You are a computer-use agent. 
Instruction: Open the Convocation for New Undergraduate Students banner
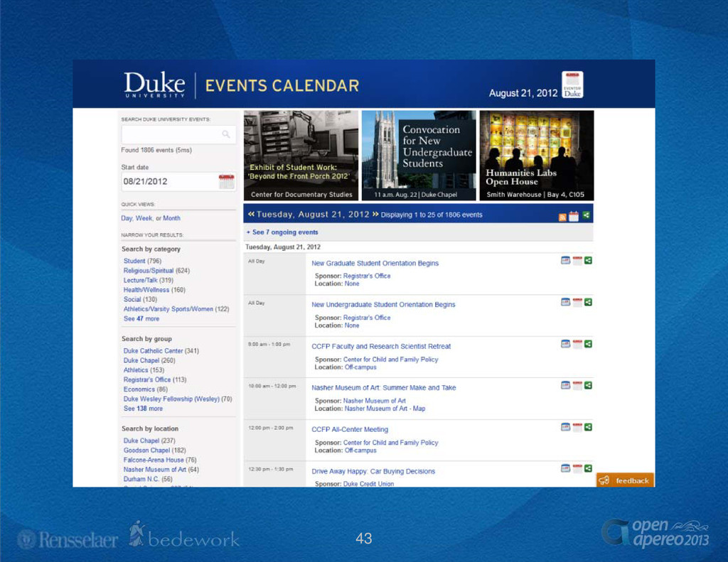(419, 156)
